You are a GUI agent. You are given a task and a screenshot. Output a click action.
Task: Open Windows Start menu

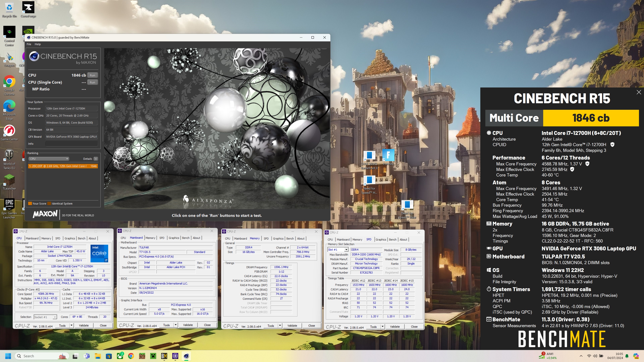click(x=8, y=356)
